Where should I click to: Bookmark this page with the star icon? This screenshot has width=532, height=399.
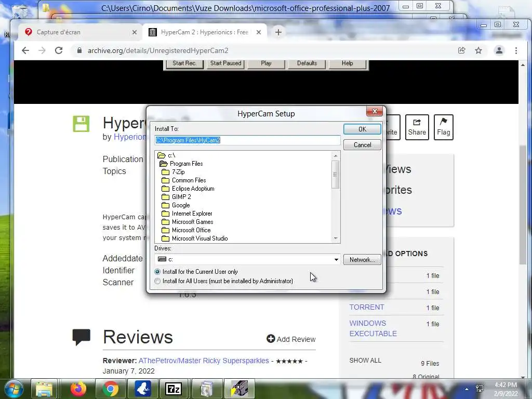(x=478, y=50)
